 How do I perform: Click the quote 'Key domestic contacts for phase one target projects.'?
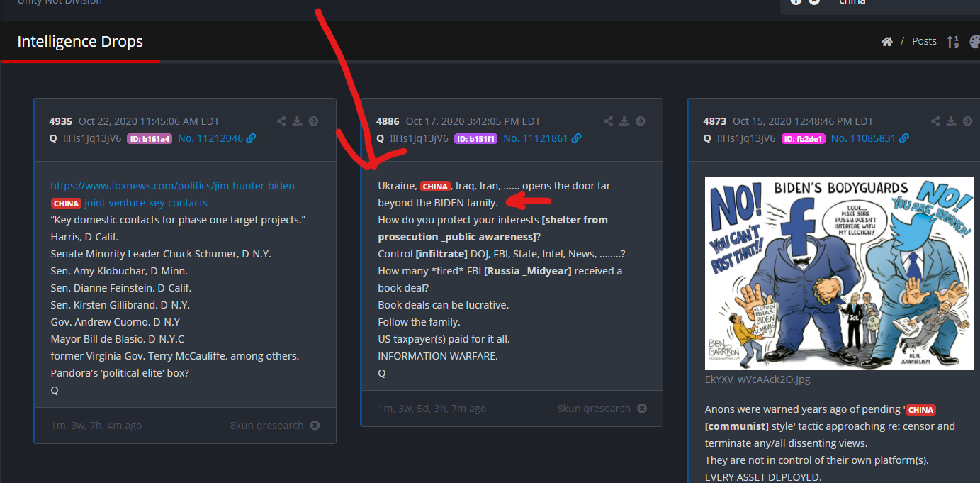point(178,220)
